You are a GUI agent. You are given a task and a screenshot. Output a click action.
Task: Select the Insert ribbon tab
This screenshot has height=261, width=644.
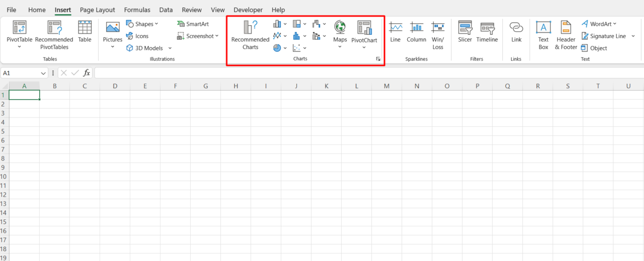(63, 9)
